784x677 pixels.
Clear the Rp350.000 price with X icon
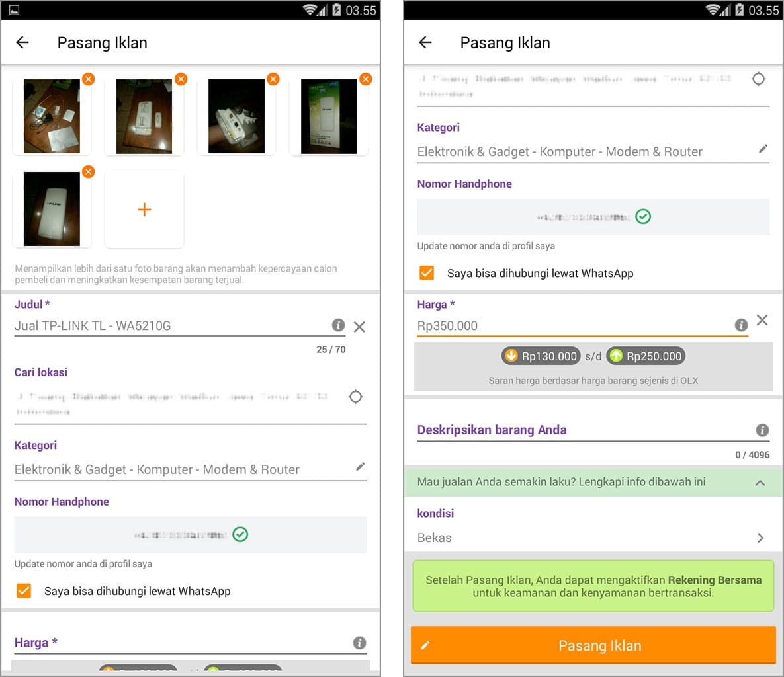pyautogui.click(x=762, y=320)
